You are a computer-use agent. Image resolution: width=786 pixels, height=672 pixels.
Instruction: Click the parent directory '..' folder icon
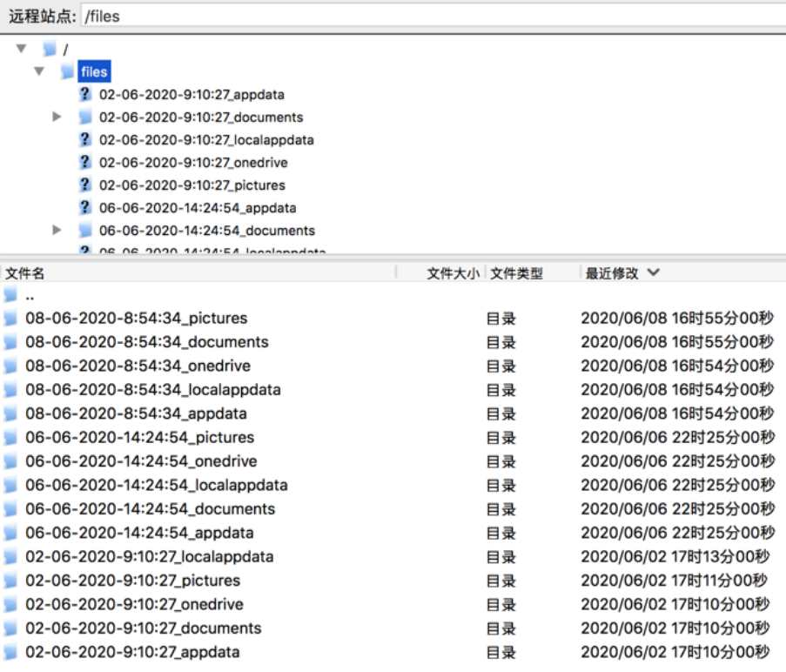(x=10, y=295)
